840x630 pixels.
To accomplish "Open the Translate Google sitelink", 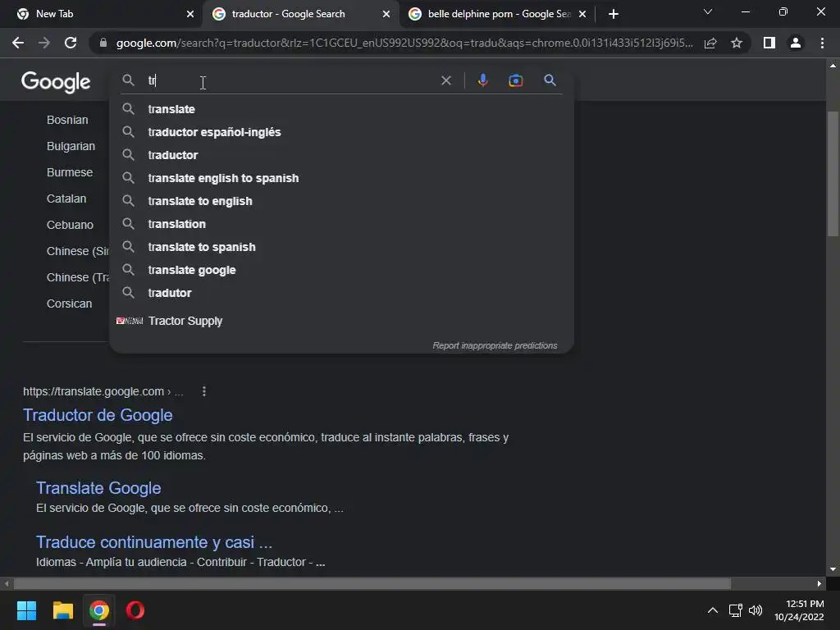I will pyautogui.click(x=98, y=488).
